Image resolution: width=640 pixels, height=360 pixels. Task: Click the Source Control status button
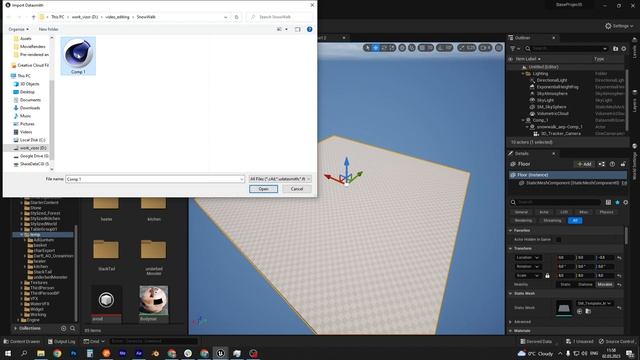pos(616,341)
